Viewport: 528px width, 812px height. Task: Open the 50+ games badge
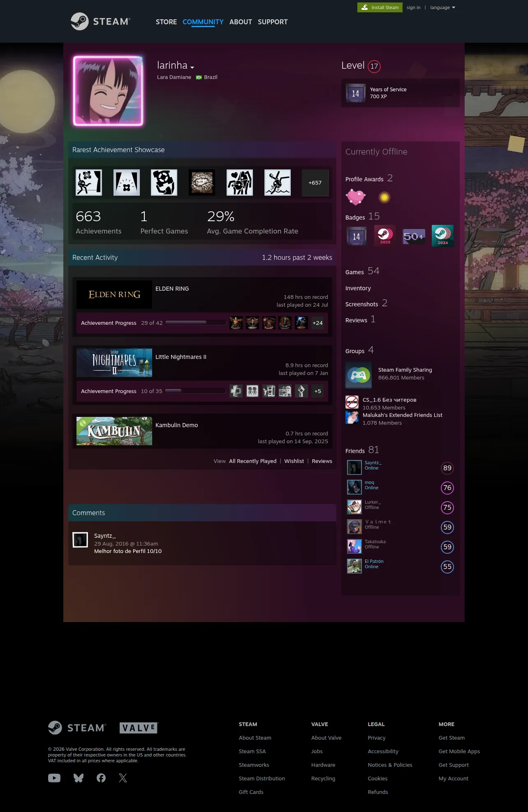coord(414,236)
